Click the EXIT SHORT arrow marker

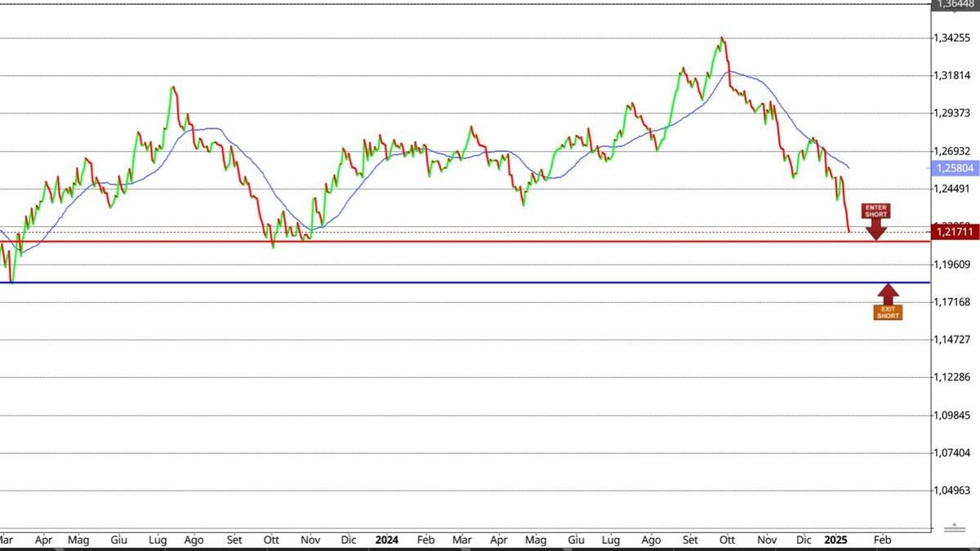[889, 301]
